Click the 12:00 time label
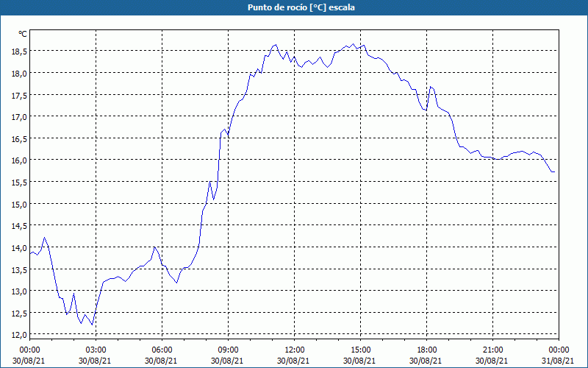The width and height of the screenshot is (588, 368). click(x=295, y=350)
